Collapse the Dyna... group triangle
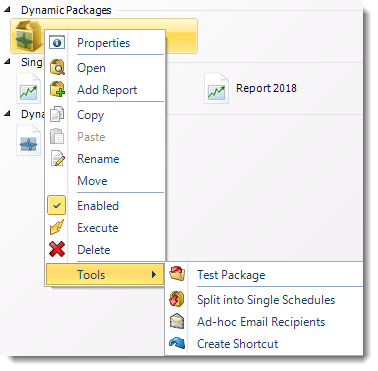The image size is (378, 371). 7,114
